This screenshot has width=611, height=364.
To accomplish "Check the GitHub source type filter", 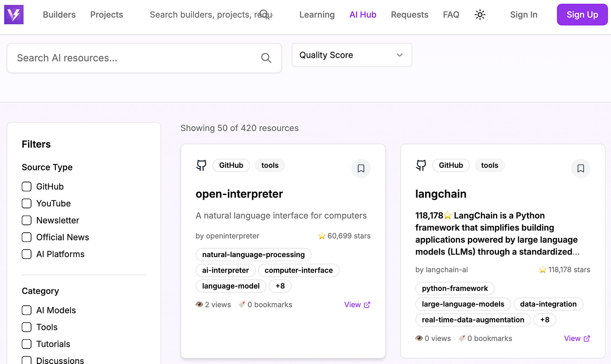I will (26, 187).
